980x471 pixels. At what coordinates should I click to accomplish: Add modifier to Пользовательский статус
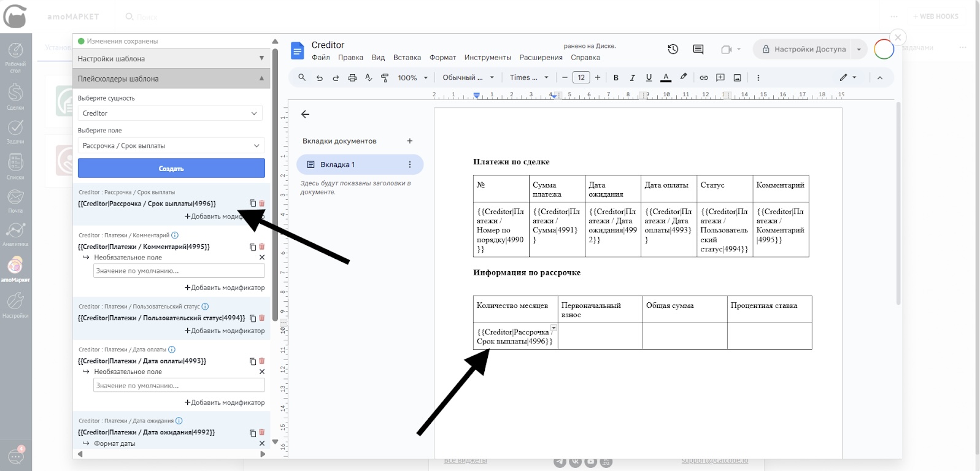[225, 331]
